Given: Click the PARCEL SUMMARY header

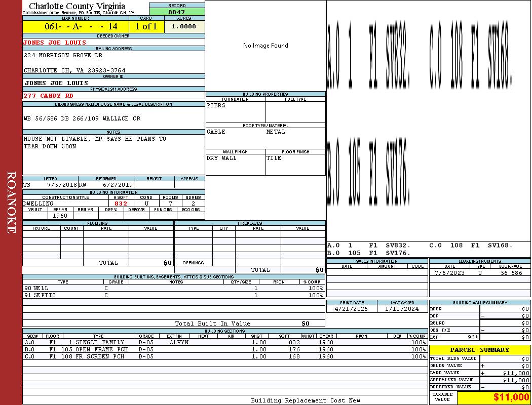Looking at the screenshot, I should pos(479,350).
